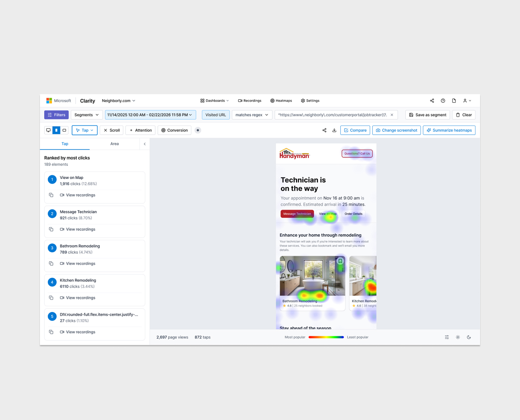Open the Segments dropdown
Screen dimensions: 520x420
pyautogui.click(x=86, y=115)
